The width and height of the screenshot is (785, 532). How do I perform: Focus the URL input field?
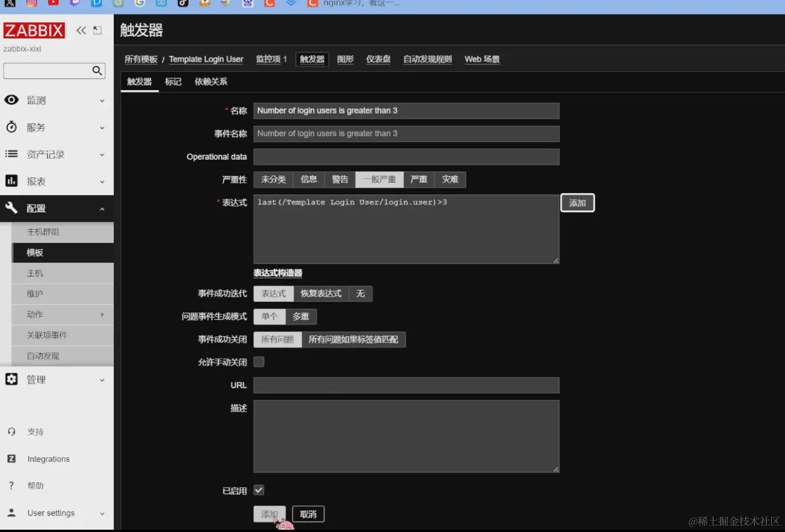pyautogui.click(x=406, y=385)
